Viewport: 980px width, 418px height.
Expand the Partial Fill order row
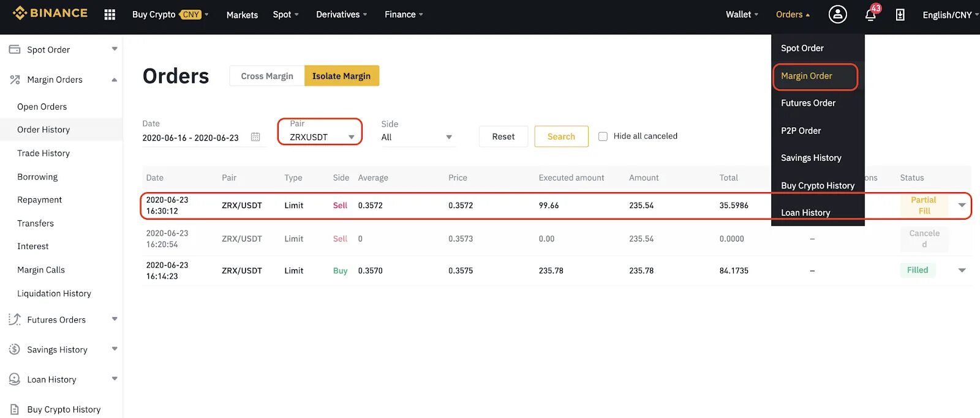click(x=962, y=206)
